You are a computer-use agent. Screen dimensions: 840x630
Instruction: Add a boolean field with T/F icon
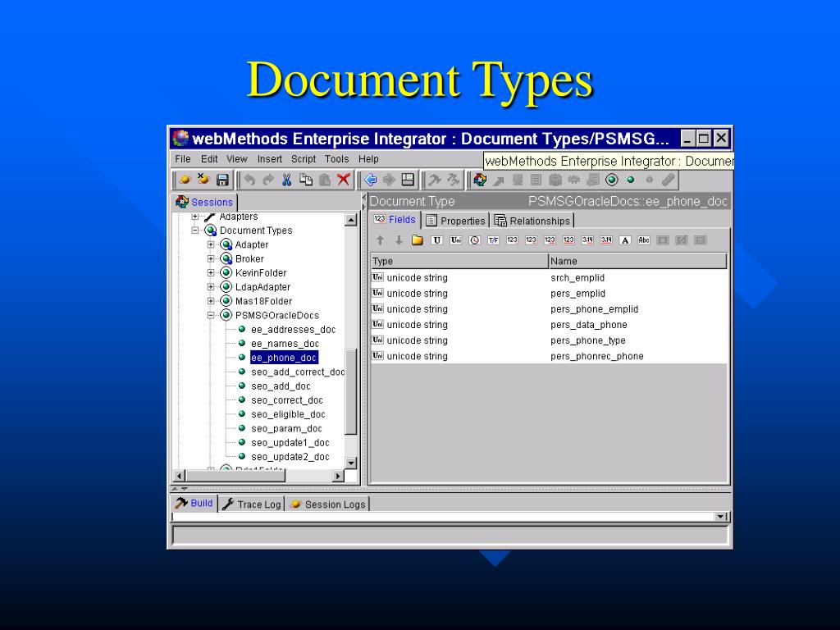click(493, 240)
